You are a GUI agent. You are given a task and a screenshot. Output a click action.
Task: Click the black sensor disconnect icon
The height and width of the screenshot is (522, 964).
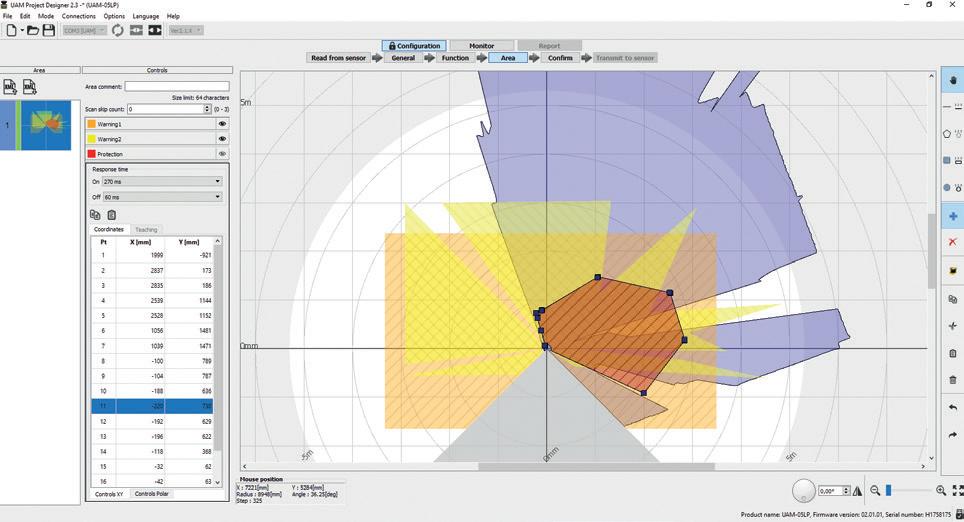coord(155,30)
